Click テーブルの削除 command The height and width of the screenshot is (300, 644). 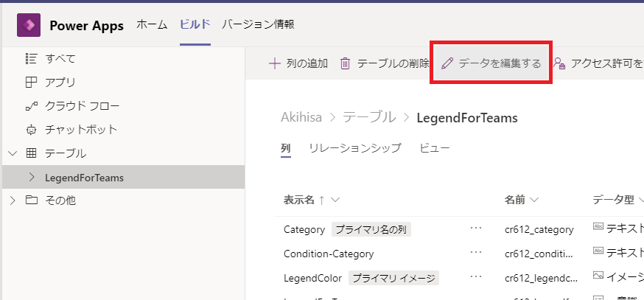point(393,63)
